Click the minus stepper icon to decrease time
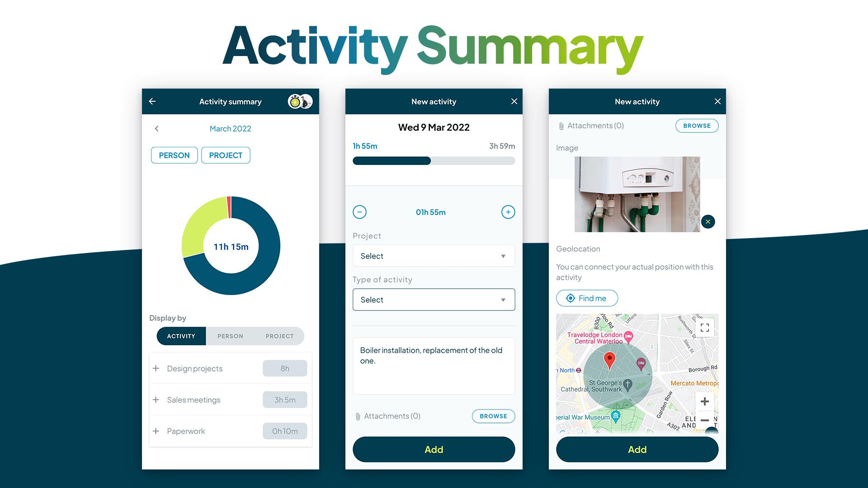 point(360,212)
